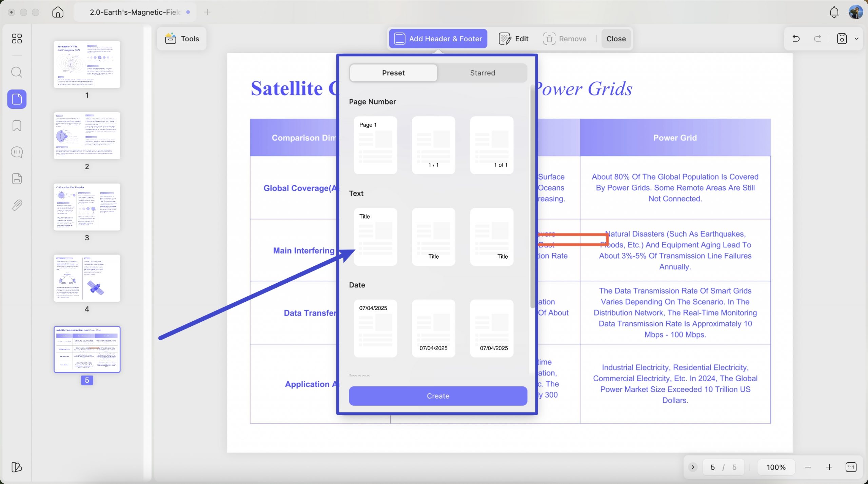Open page 4 thumbnail
The width and height of the screenshot is (868, 484).
[x=87, y=278]
